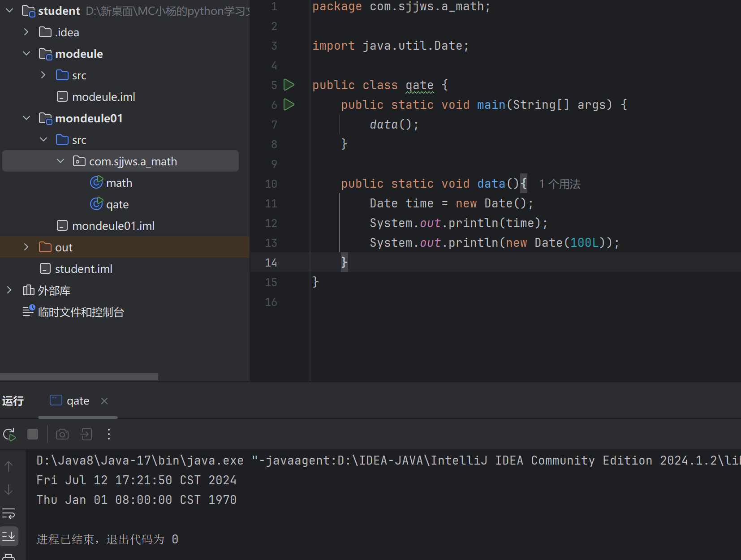Click the scroll up arrow in console
The width and height of the screenshot is (741, 560).
9,466
